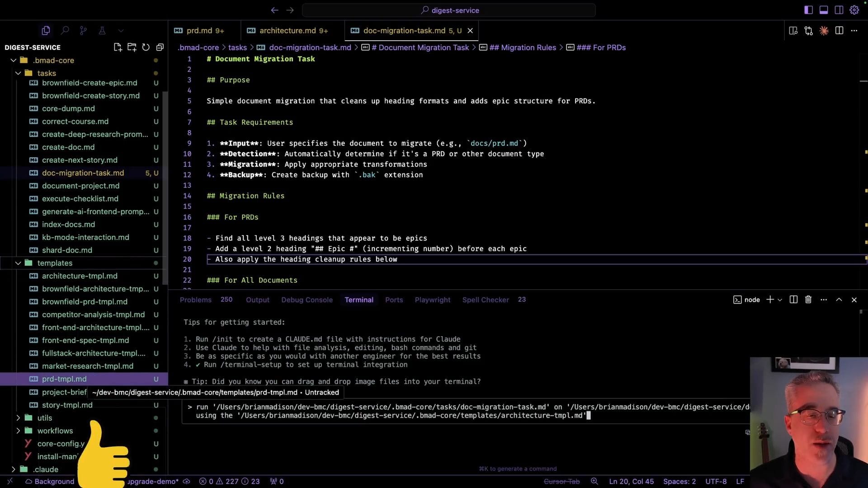Toggle secondary sidebar visibility
Image resolution: width=868 pixels, height=488 pixels.
click(839, 10)
